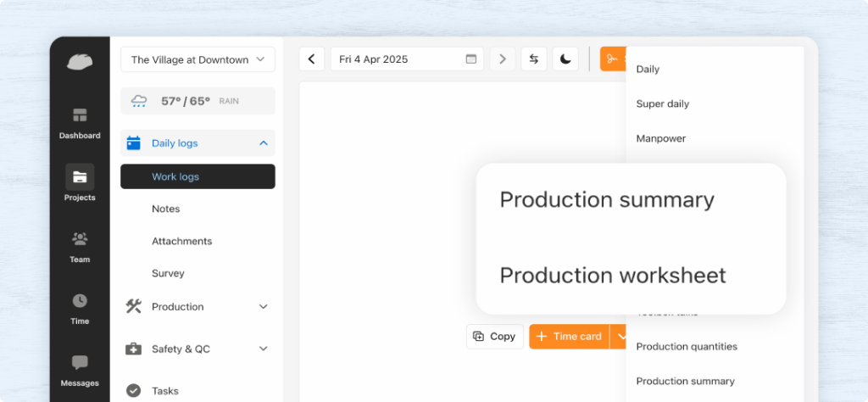Open the Time card dropdown arrow
This screenshot has height=402, width=868.
620,337
